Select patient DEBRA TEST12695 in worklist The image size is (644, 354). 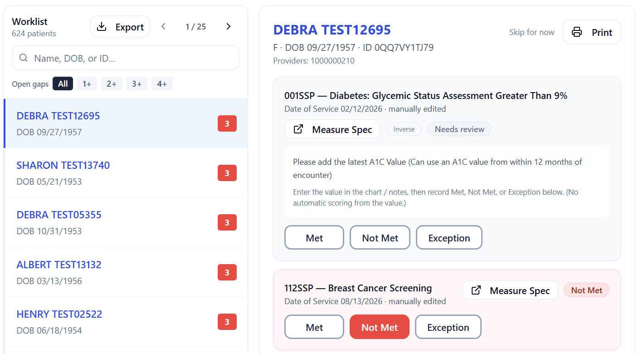coord(126,123)
